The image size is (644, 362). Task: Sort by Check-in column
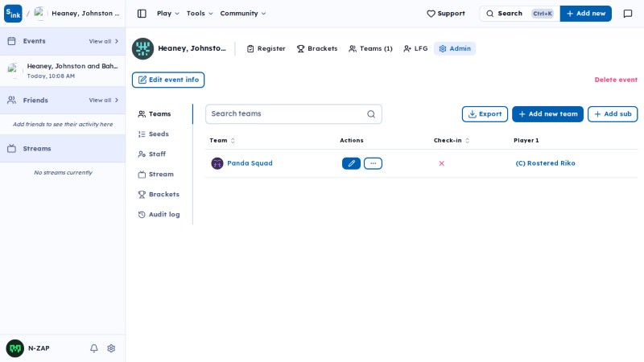click(452, 140)
